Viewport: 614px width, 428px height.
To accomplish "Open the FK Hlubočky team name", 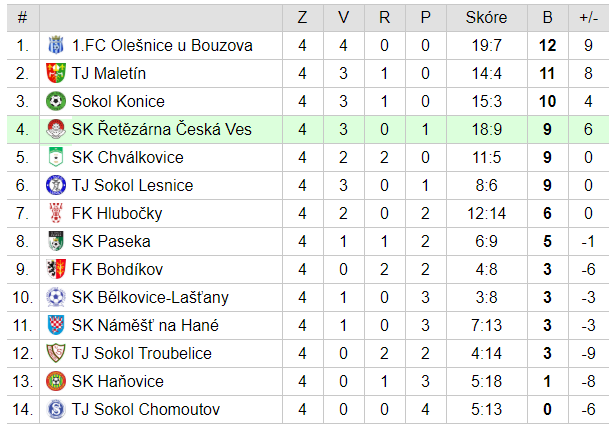I will click(x=117, y=213).
